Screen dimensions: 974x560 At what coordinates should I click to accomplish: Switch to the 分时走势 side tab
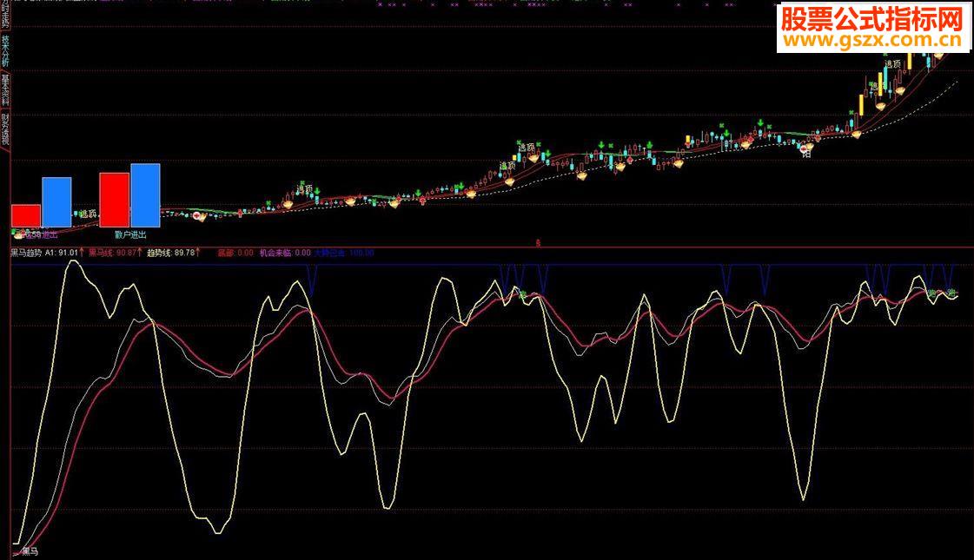(x=5, y=14)
